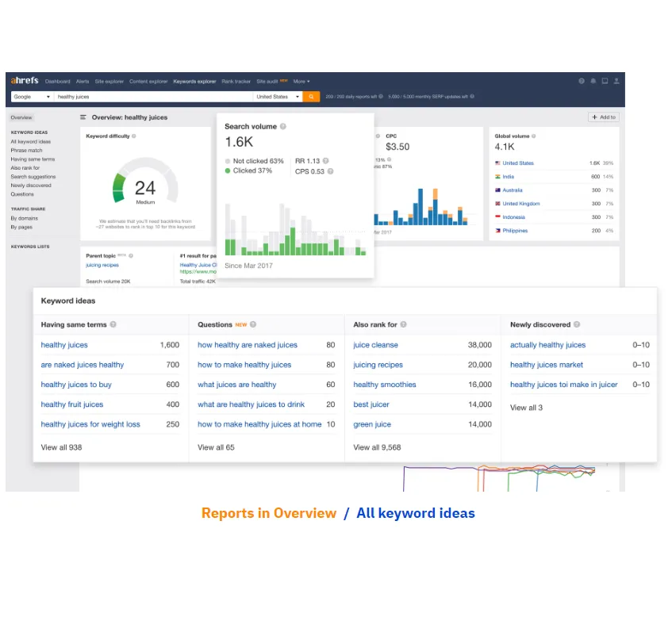
Task: Click the user account icon
Action: [616, 81]
